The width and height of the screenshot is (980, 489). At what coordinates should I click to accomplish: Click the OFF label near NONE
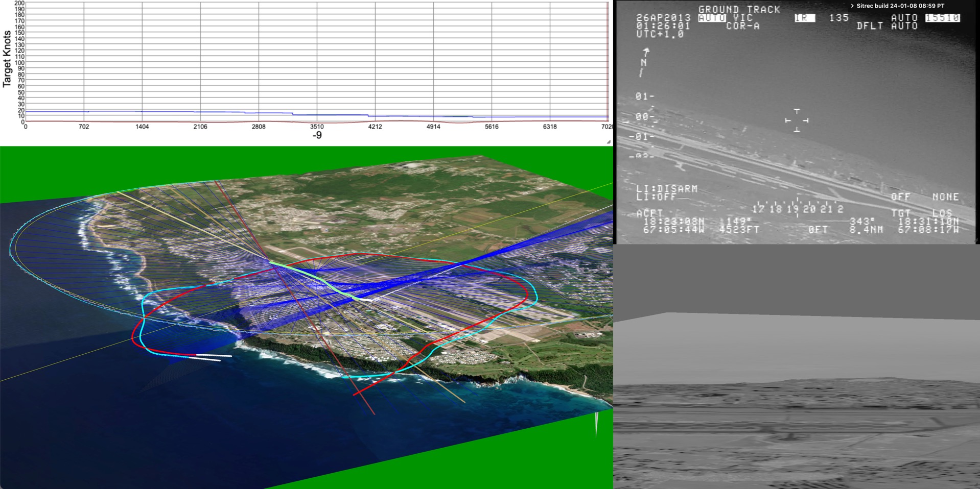point(901,197)
